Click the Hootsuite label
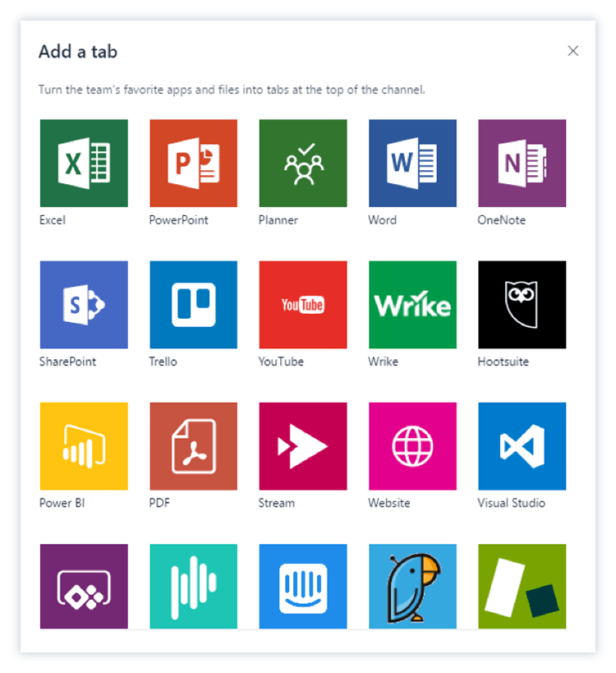Screen dimensions: 616x673 coord(503,362)
